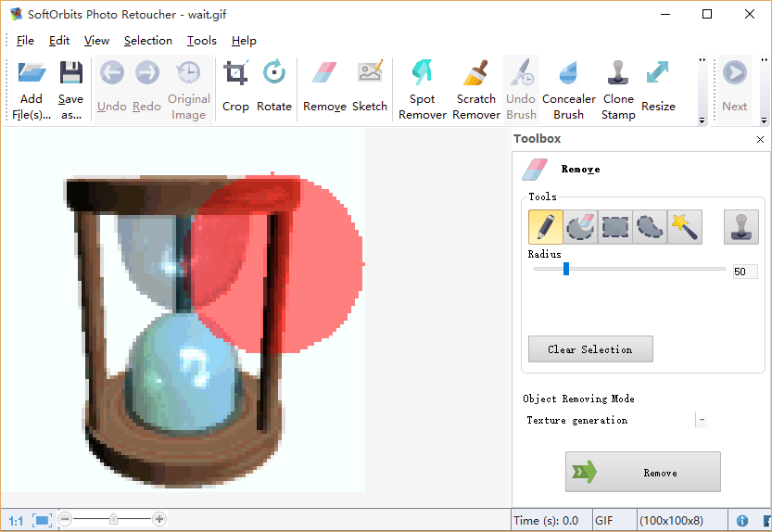Open the Tools menu
772x532 pixels.
[201, 41]
